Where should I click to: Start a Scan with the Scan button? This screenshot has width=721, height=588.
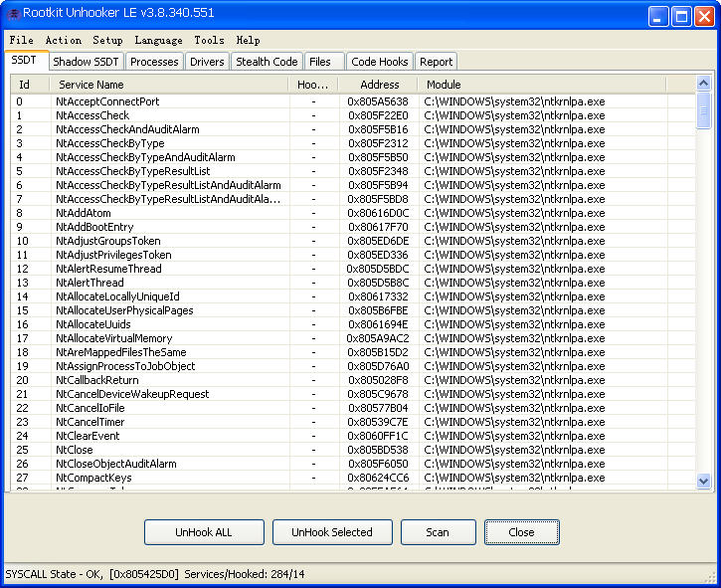[x=438, y=532]
